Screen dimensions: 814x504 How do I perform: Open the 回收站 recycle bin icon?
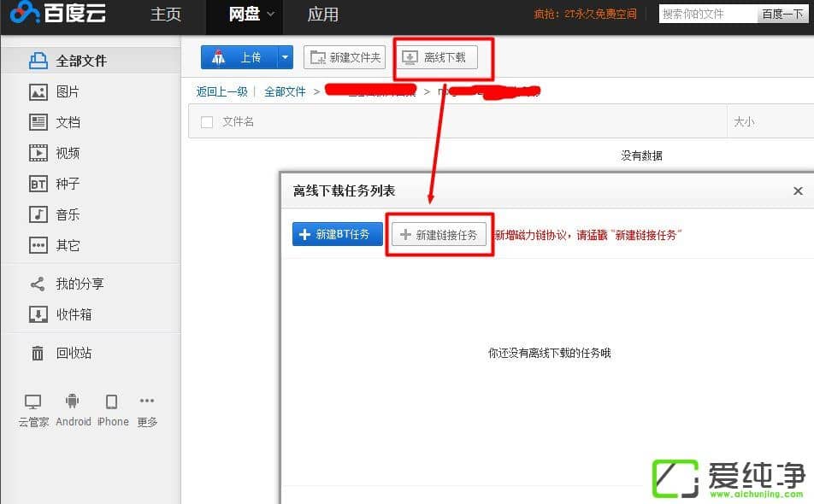point(38,353)
